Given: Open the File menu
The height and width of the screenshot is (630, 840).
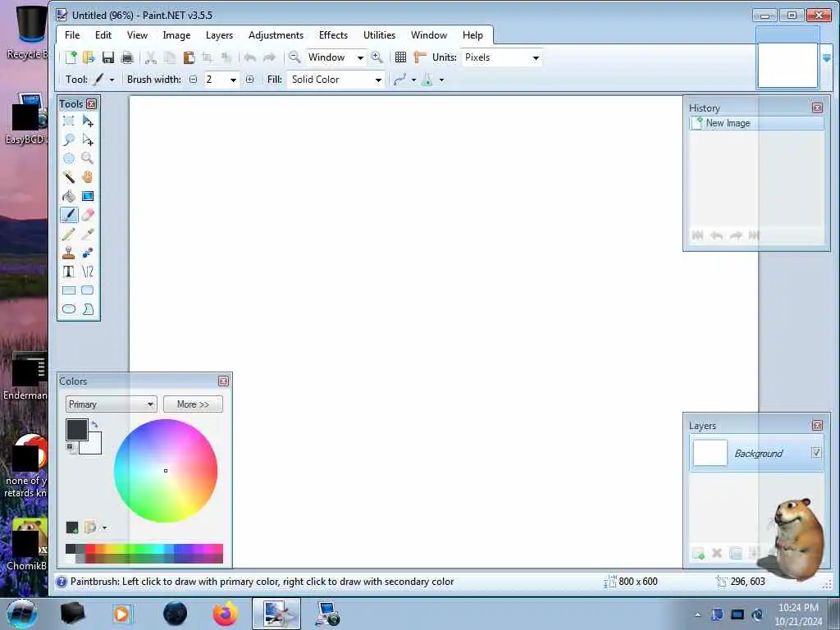Looking at the screenshot, I should (x=72, y=34).
